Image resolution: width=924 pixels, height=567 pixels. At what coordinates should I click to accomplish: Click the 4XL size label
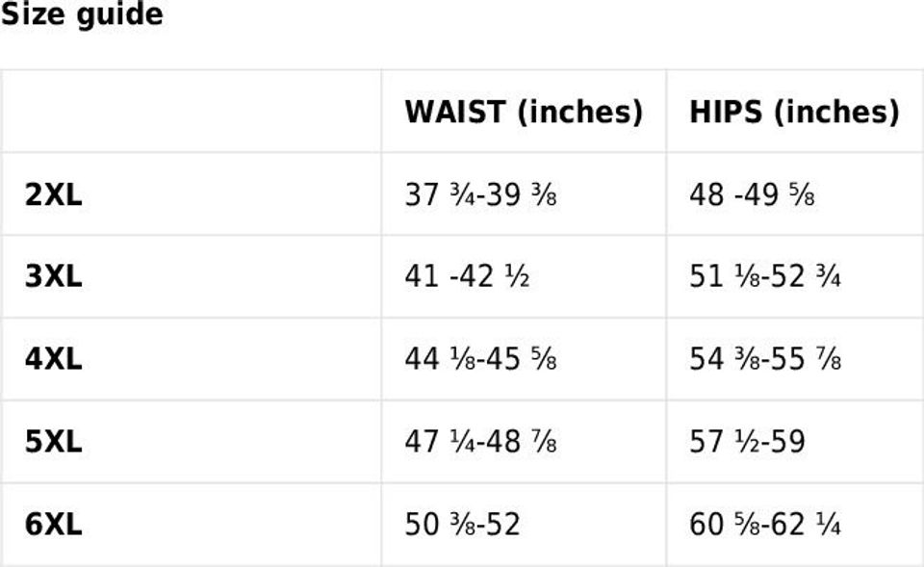54,359
